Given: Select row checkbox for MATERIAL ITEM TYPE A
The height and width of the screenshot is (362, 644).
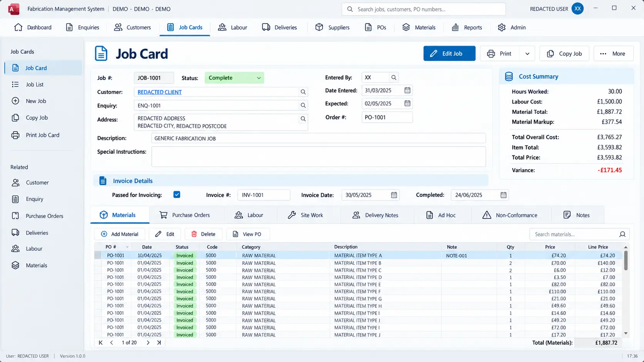Looking at the screenshot, I should click(98, 255).
